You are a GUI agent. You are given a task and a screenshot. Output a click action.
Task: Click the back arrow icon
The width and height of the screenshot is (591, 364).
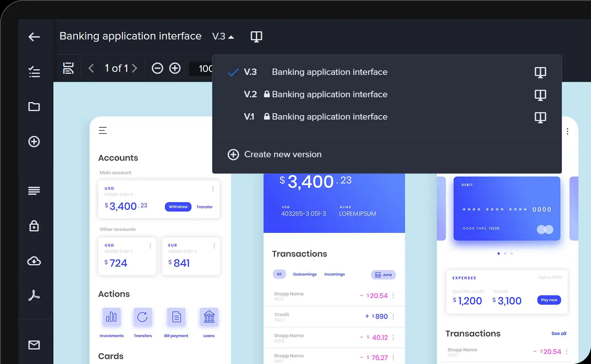[34, 37]
